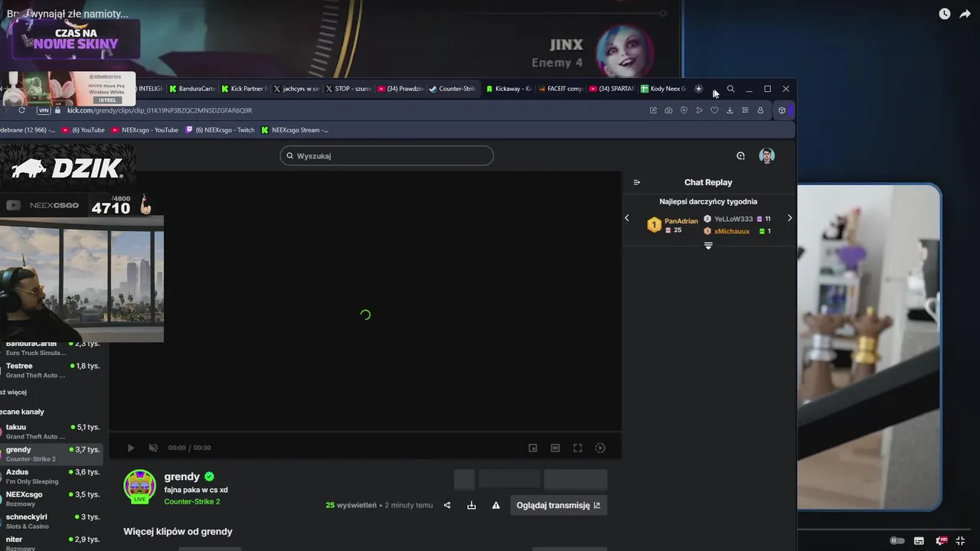Click the grendy channel name
980x551 pixels.
click(182, 476)
